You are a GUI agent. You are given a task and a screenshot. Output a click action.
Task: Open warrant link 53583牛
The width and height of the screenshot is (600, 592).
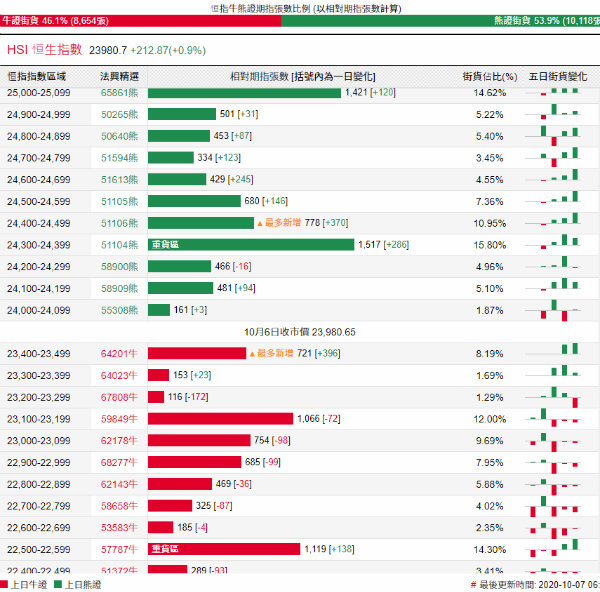(x=119, y=528)
